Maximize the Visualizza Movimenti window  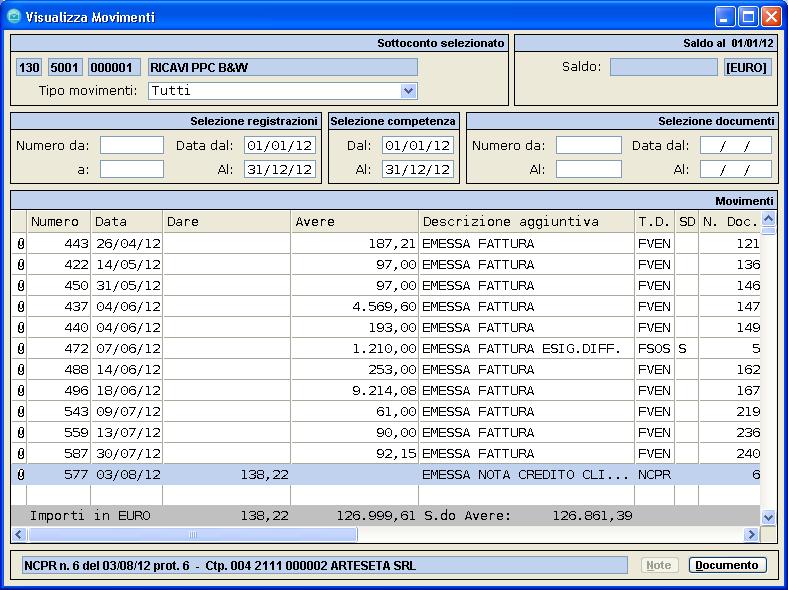click(x=748, y=17)
